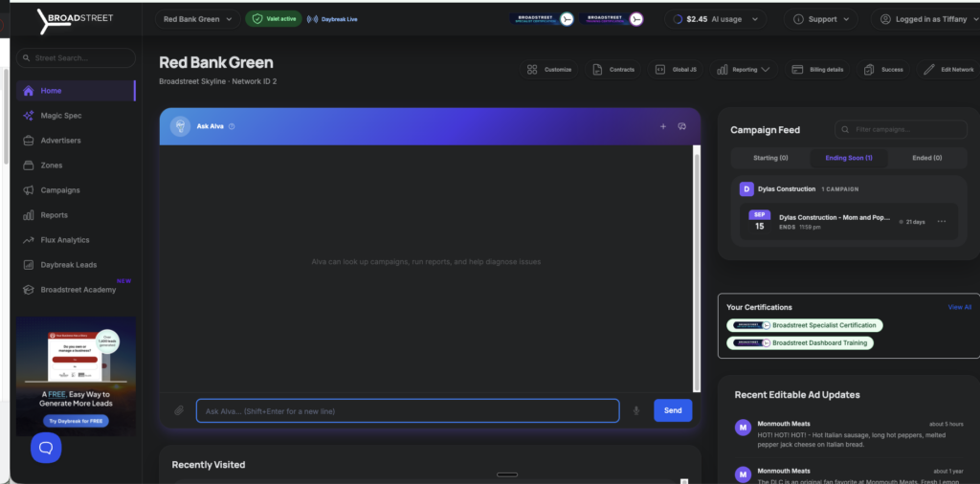Click the SEP 15 date badge

pyautogui.click(x=759, y=221)
